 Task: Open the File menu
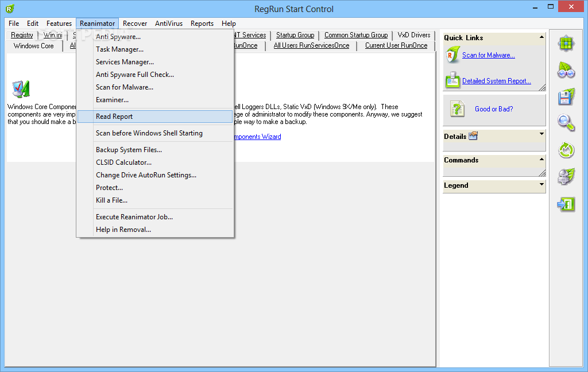[x=14, y=23]
